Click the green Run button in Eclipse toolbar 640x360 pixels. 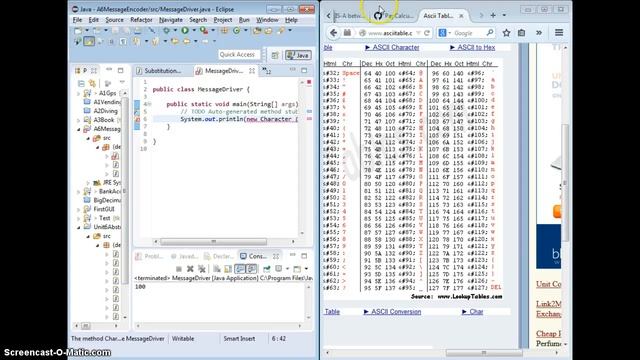[x=185, y=31]
